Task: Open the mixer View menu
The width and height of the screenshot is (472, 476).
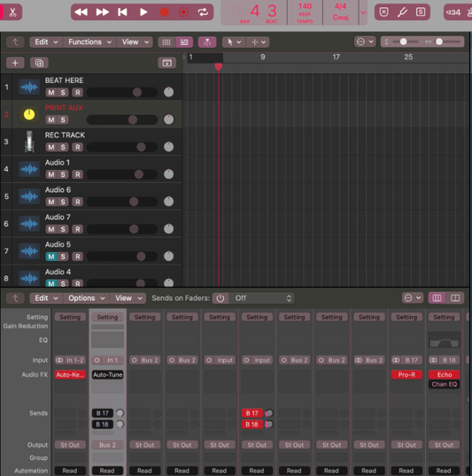Action: point(128,298)
